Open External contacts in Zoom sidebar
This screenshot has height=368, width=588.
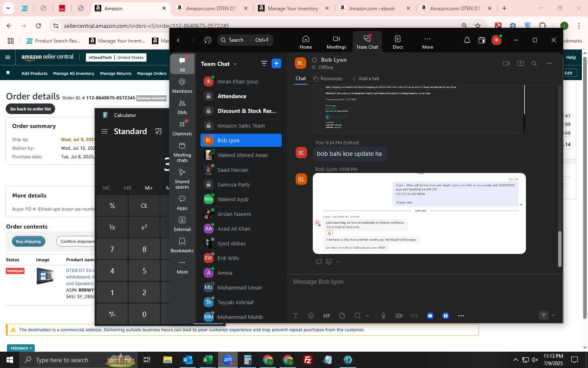pyautogui.click(x=182, y=224)
